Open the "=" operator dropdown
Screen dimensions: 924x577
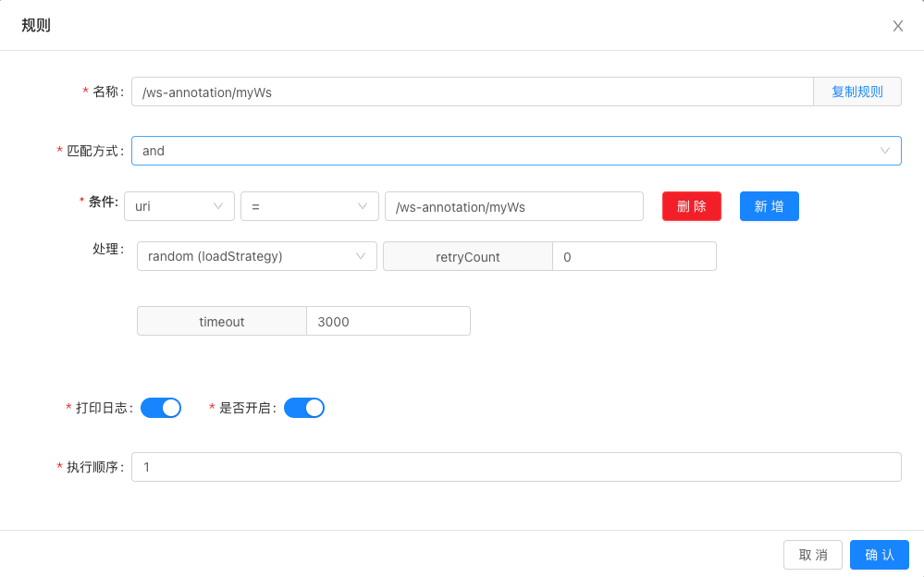[x=309, y=206]
